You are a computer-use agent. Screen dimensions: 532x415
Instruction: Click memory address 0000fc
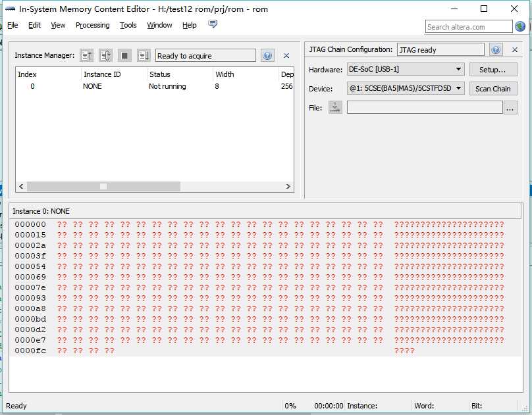pyautogui.click(x=30, y=351)
